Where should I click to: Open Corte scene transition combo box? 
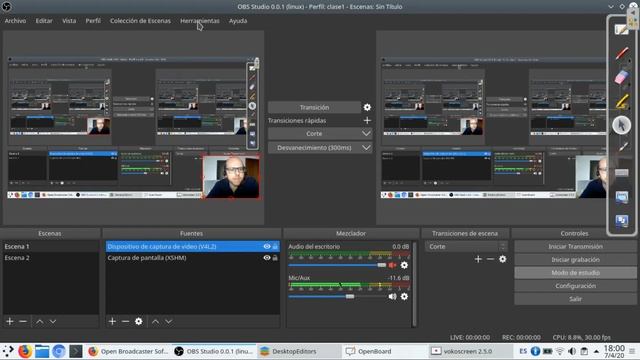point(465,247)
